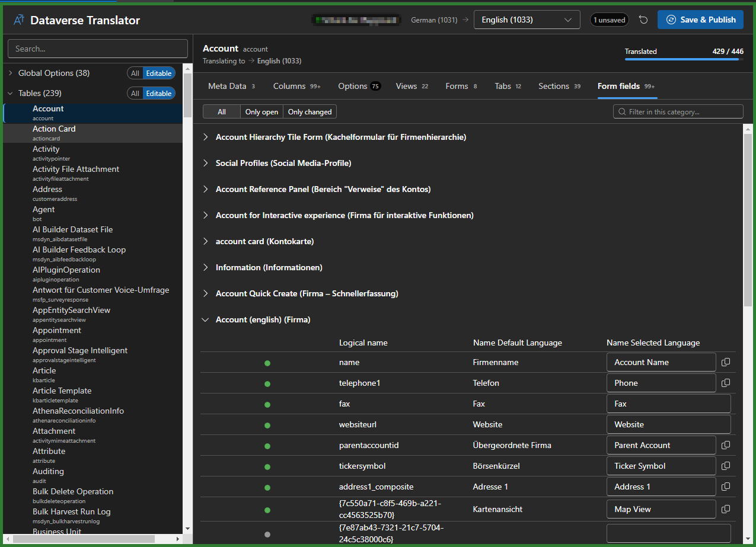Select Bulk Delete Operation table
This screenshot has width=756, height=547.
pos(93,495)
